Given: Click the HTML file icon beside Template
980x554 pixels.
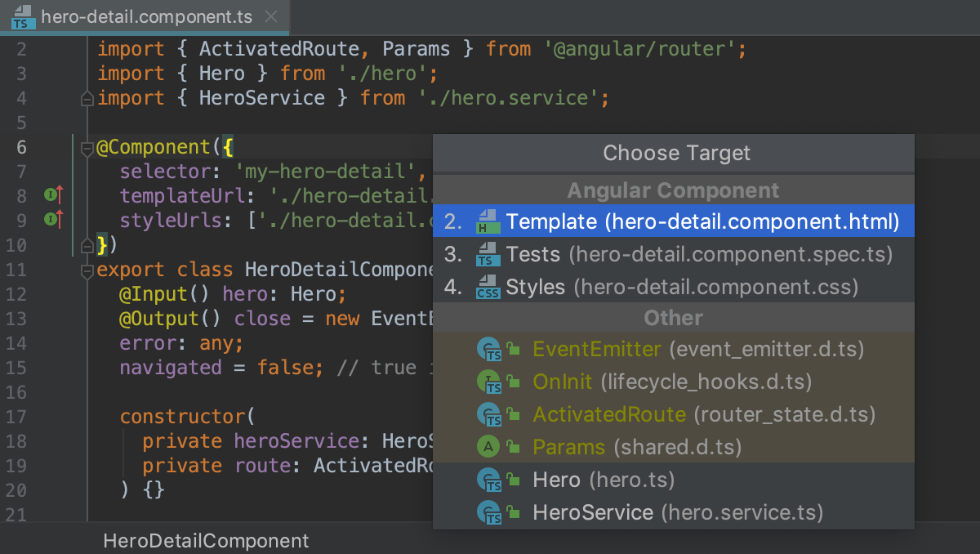Looking at the screenshot, I should tap(488, 221).
